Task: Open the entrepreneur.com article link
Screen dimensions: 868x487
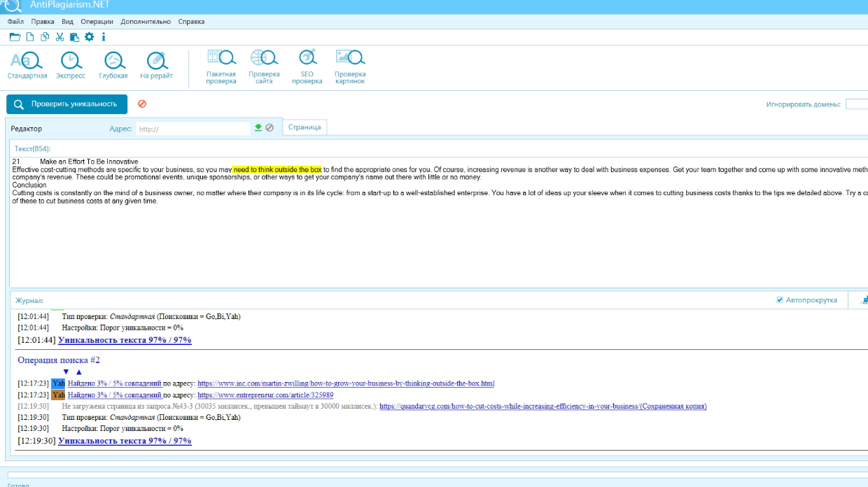Action: pos(265,395)
